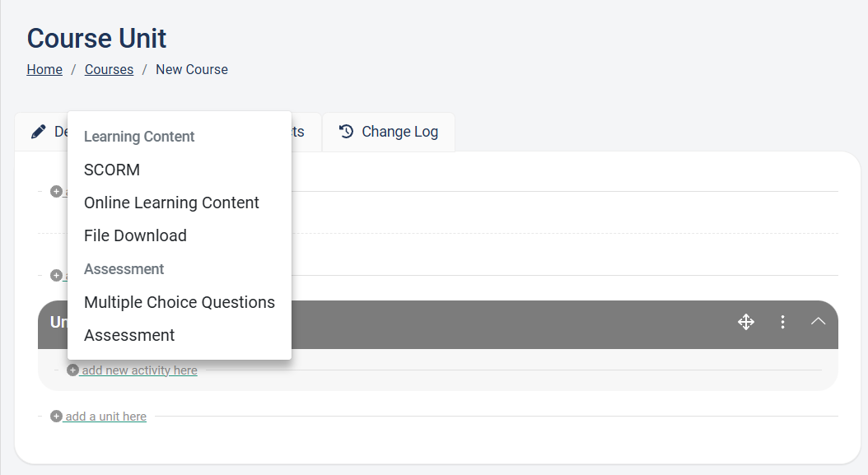Click the move arrows icon on unit header
The height and width of the screenshot is (475, 868).
point(746,322)
